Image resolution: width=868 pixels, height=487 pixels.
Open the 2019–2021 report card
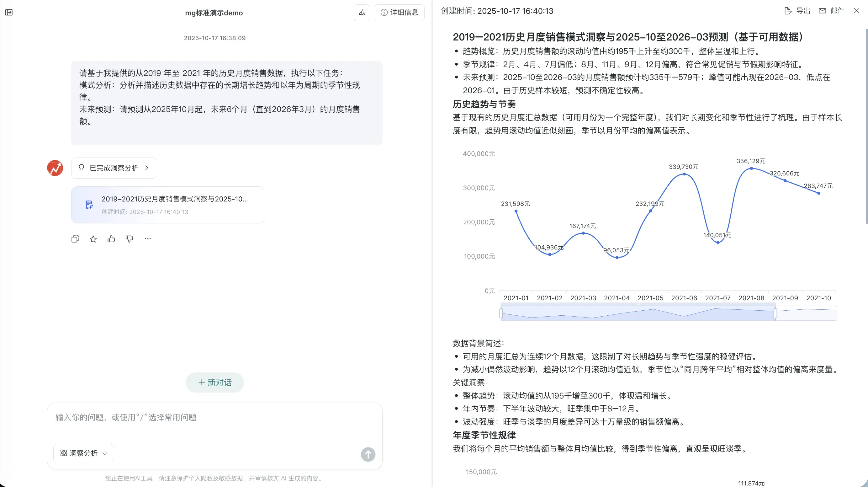pos(168,205)
